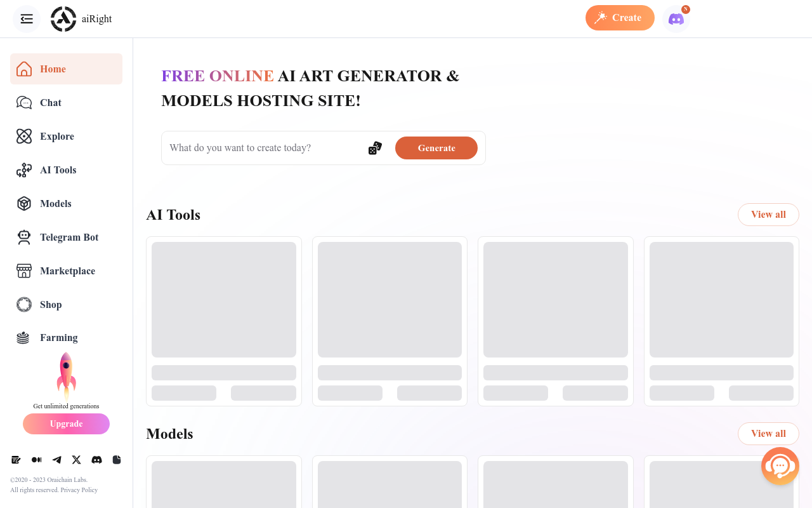
Task: Click 'Get unlimited generations' text
Action: [x=66, y=406]
